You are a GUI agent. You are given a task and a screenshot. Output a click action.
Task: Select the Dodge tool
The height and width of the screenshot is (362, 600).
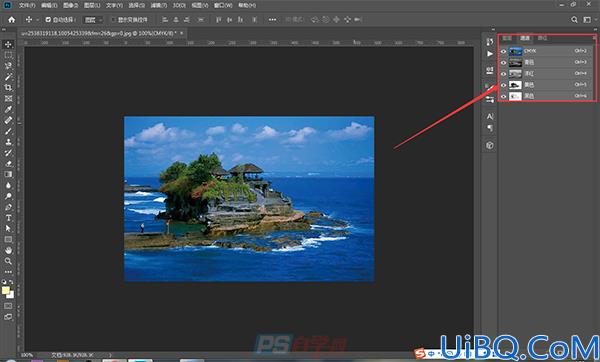click(x=8, y=196)
